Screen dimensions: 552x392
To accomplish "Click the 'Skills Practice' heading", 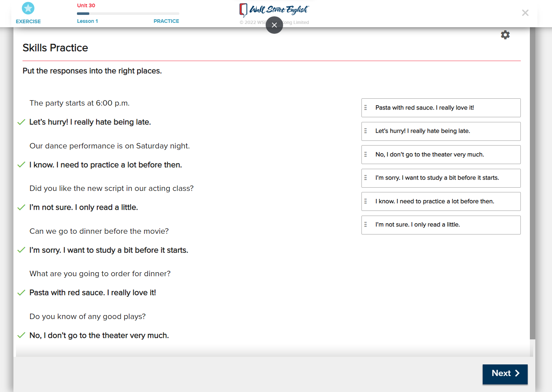I will [x=55, y=48].
